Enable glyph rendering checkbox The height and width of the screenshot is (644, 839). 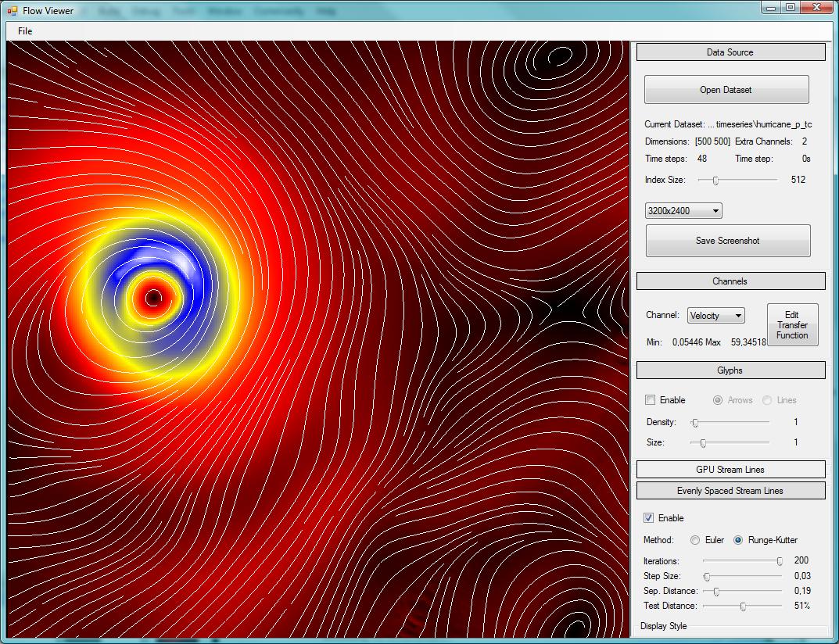pos(650,399)
